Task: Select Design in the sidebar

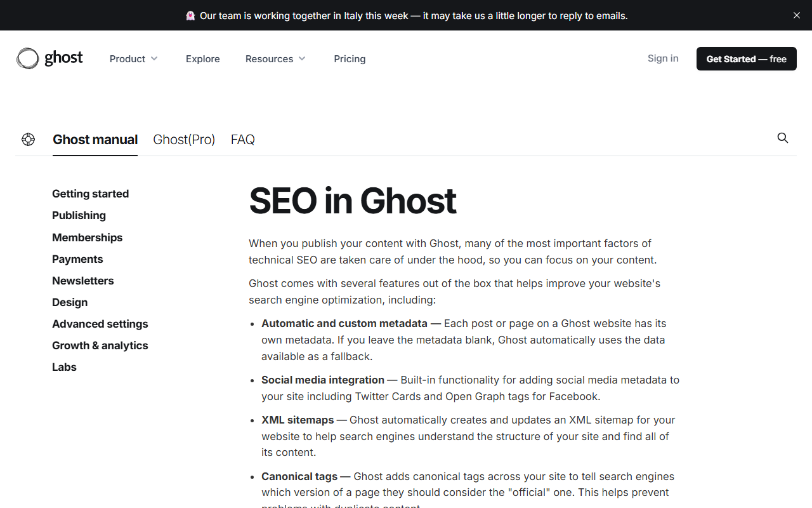Action: 70,302
